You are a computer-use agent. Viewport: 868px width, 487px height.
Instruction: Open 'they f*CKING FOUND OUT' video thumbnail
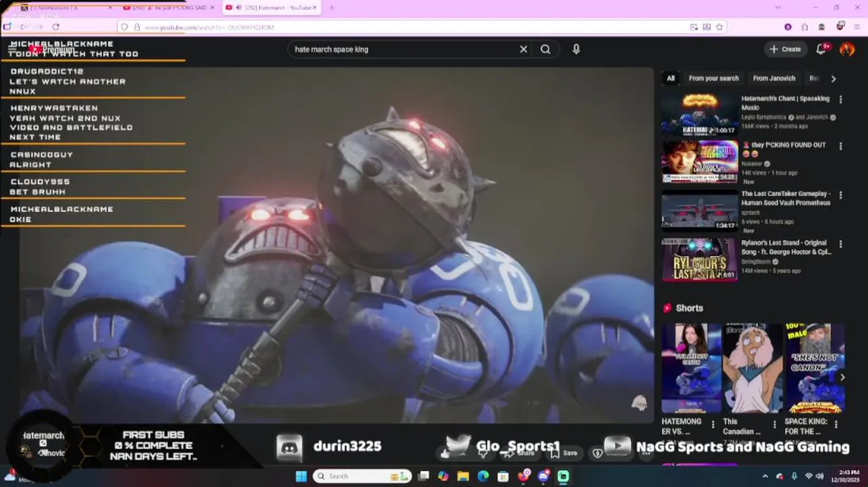tap(700, 162)
